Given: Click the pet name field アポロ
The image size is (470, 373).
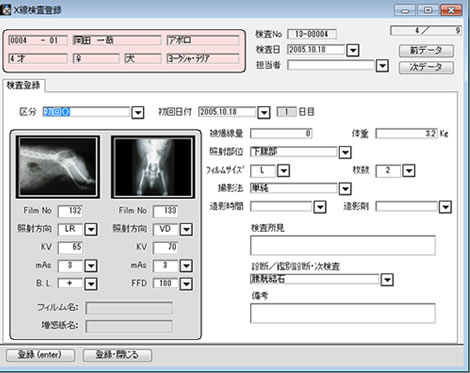Looking at the screenshot, I should (x=203, y=41).
